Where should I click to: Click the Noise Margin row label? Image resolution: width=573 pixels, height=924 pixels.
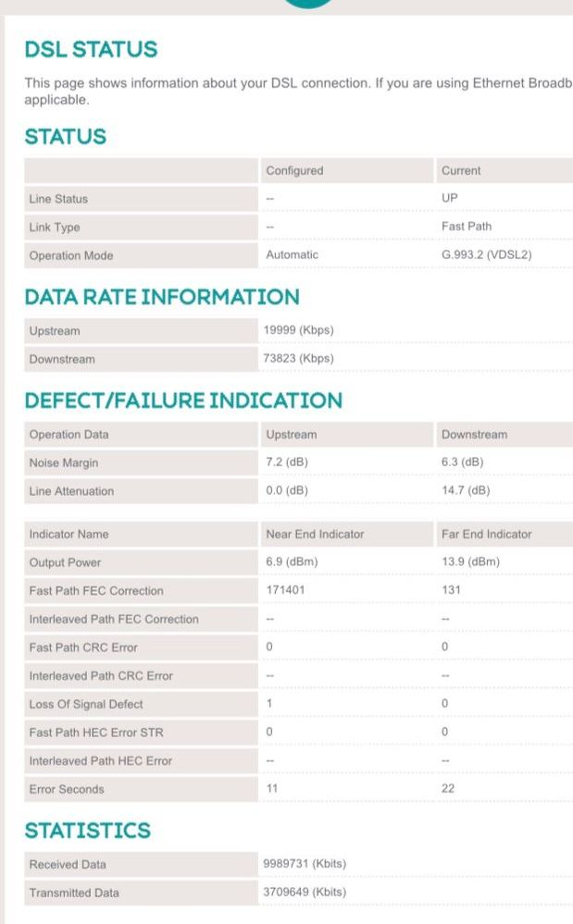click(x=64, y=463)
